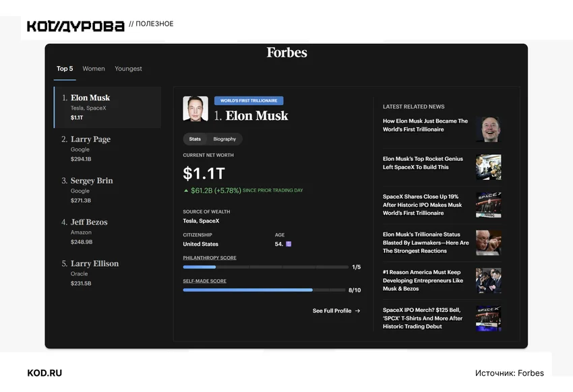Click the small purple icon beside age 54

[x=289, y=244]
